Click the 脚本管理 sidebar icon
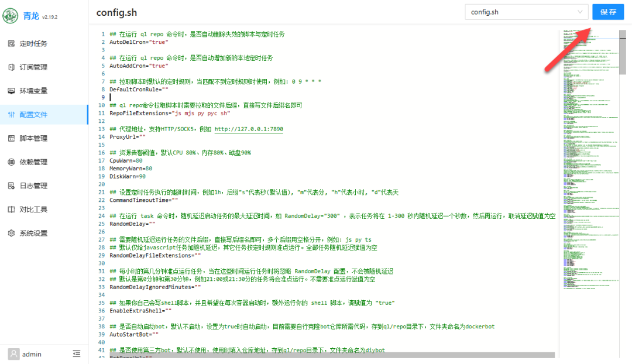This screenshot has height=364, width=632. [x=11, y=138]
